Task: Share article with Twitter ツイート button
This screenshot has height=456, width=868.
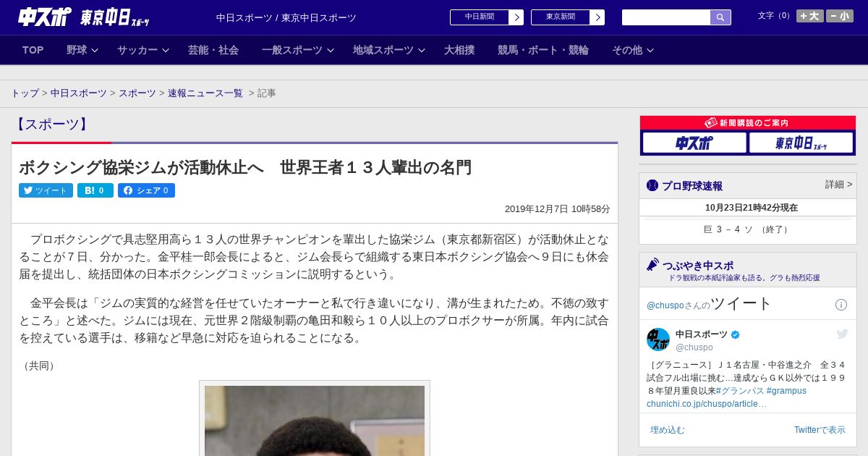Action: click(x=46, y=190)
